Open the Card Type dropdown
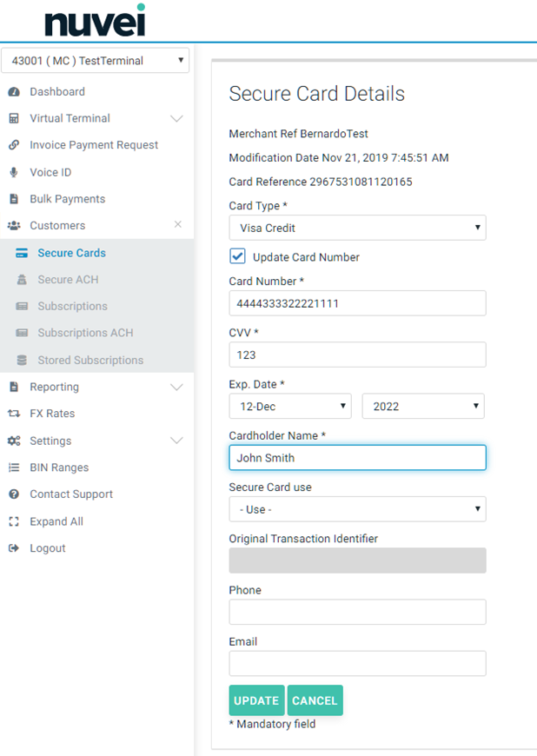Viewport: 537px width, 756px height. pyautogui.click(x=357, y=228)
